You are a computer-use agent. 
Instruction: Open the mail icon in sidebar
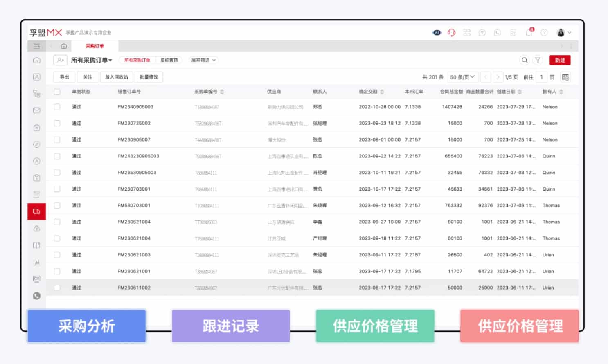pos(36,110)
